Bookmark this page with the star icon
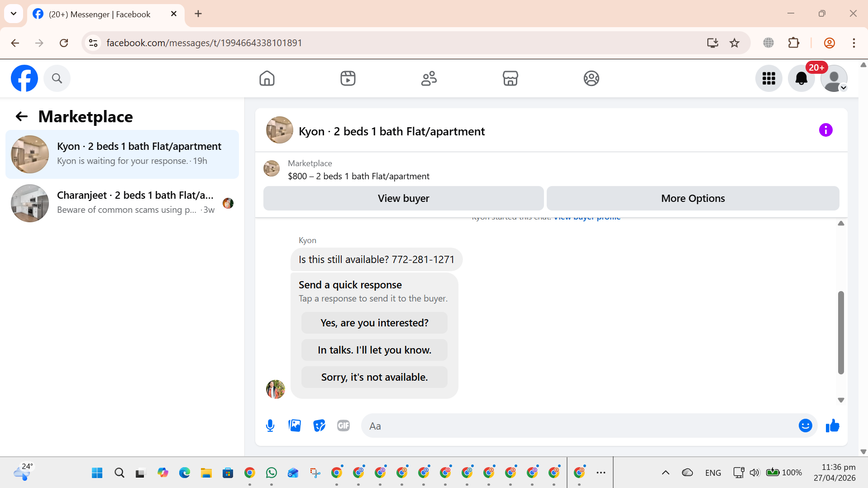 click(734, 43)
